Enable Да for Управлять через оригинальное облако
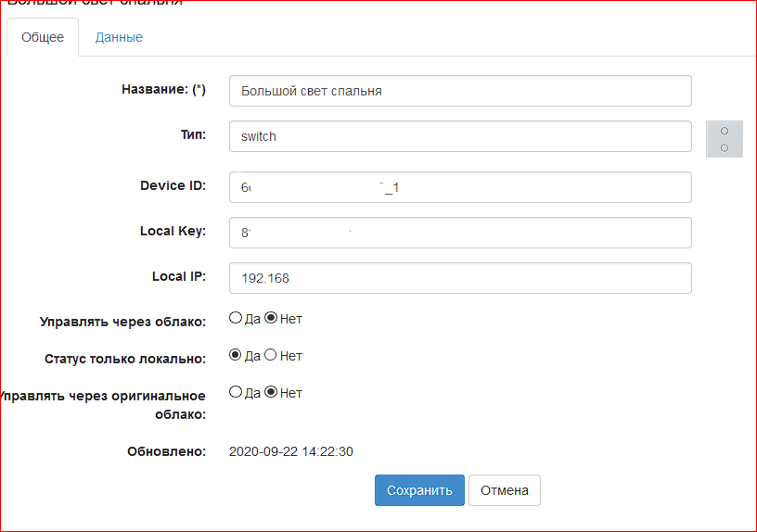The image size is (757, 532). click(x=236, y=392)
